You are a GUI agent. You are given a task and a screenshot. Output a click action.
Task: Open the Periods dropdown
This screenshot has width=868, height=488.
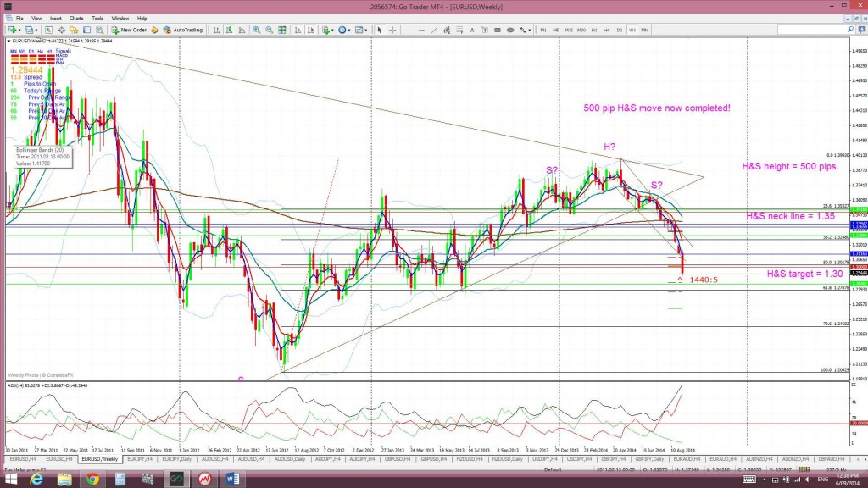point(342,30)
